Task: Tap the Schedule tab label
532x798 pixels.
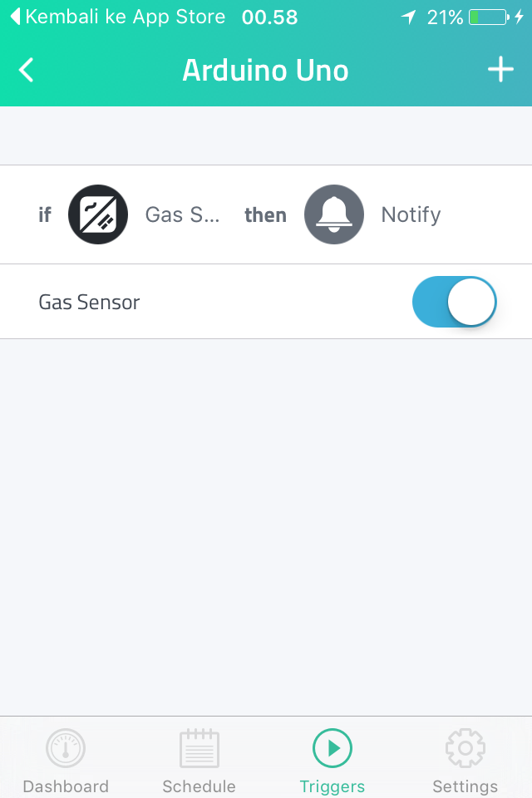Action: tap(199, 786)
